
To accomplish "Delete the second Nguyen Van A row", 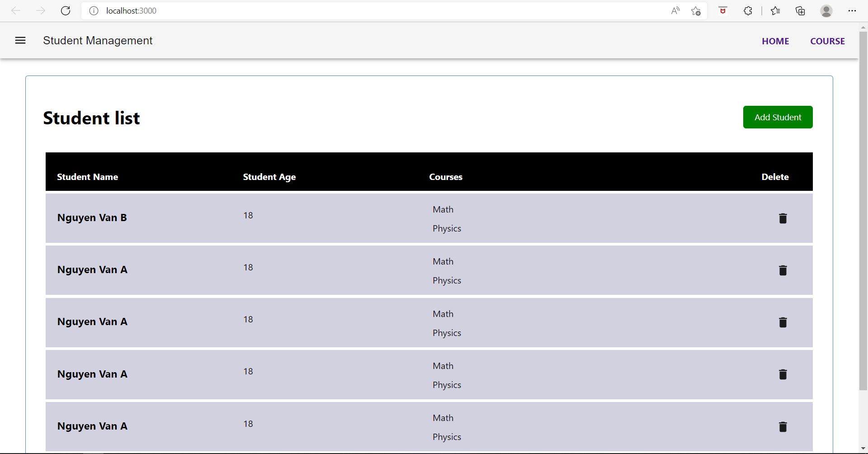I will coord(783,322).
